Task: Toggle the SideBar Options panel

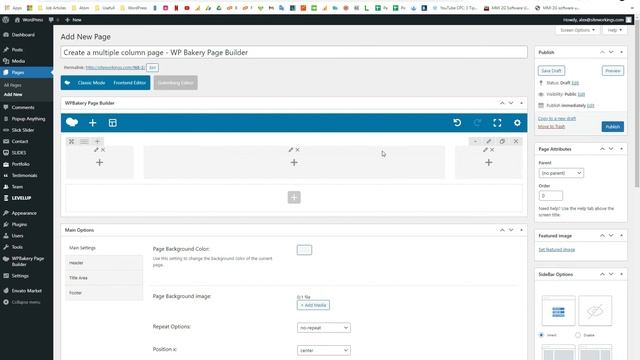Action: pyautogui.click(x=621, y=274)
